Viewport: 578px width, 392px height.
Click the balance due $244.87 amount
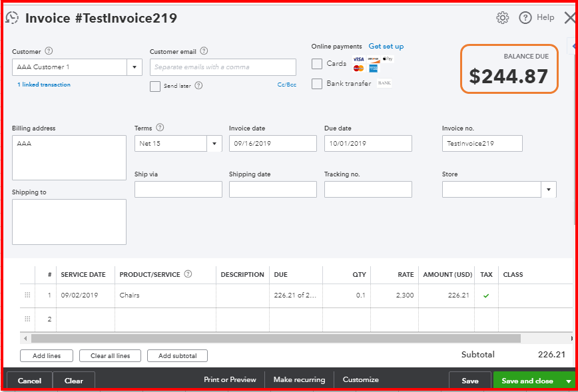click(x=509, y=77)
